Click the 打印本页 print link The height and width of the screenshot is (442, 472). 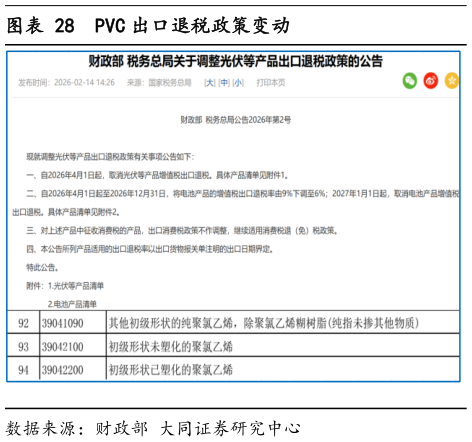tap(271, 83)
